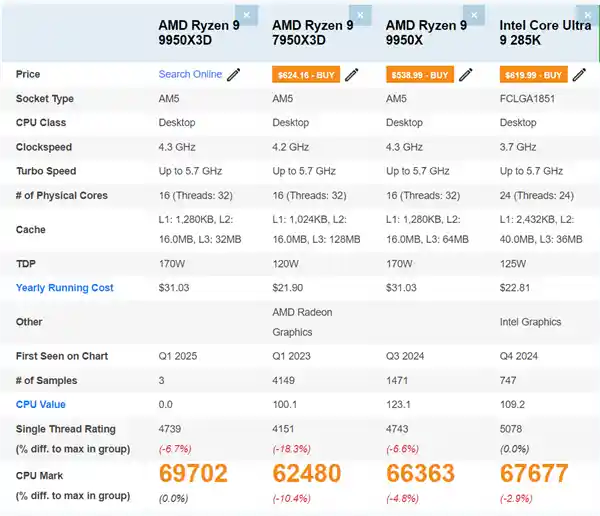Remove AMD Ryzen 9 9950X3D column with its X
600x516 pixels.
click(x=246, y=15)
